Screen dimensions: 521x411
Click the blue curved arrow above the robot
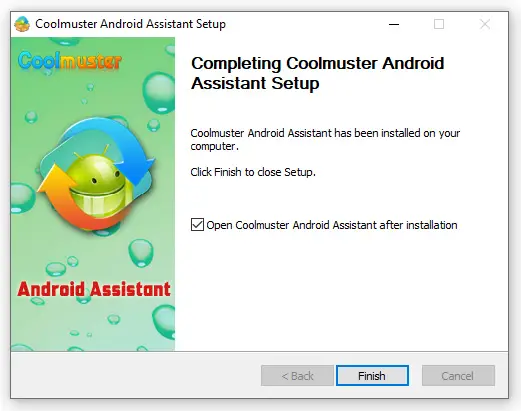click(x=110, y=147)
